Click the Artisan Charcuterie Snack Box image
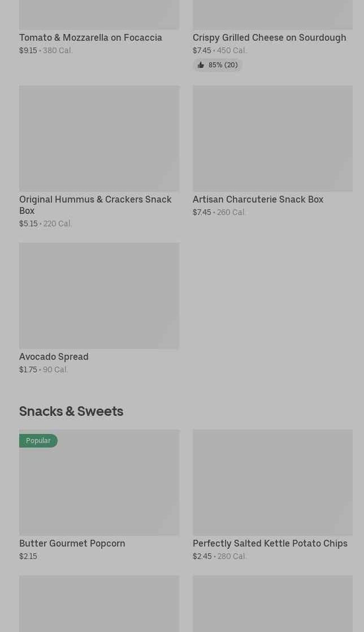The image size is (364, 632). tap(272, 139)
